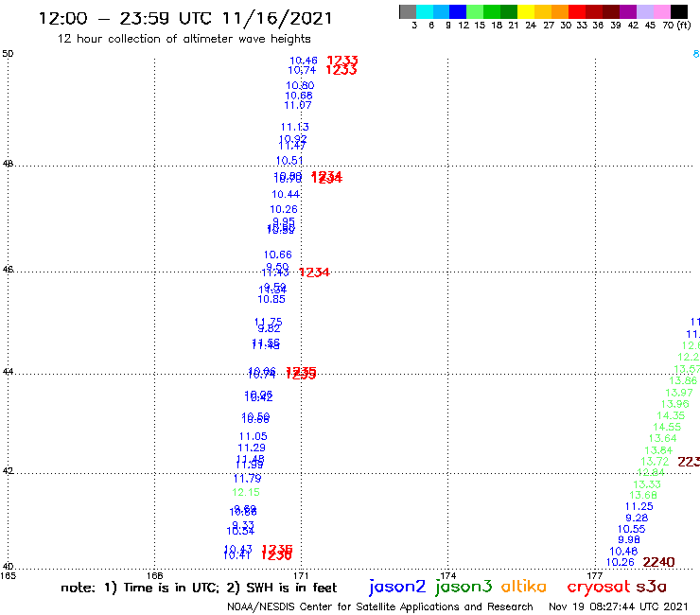Click the wave height value 9.98
This screenshot has width=700, height=615.
pyautogui.click(x=629, y=539)
